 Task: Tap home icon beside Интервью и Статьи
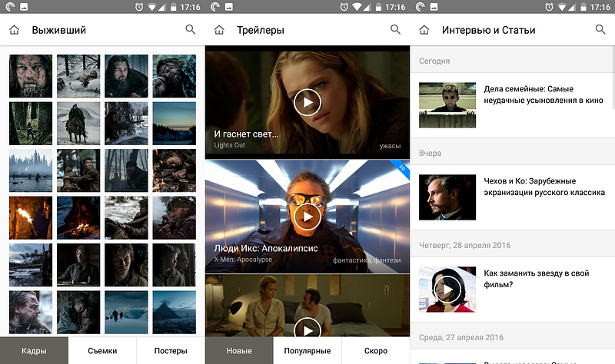424,30
